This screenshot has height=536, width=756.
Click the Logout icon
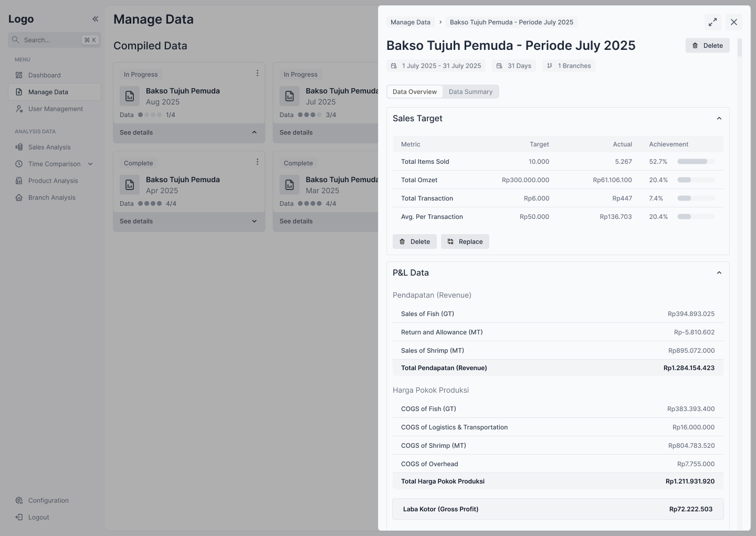[x=19, y=517]
